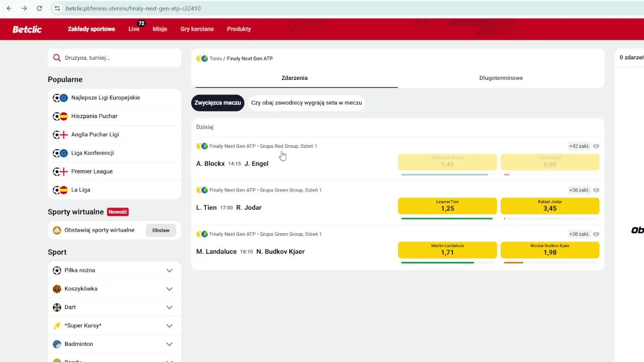
Task: Select Zwycięzca meczu market filter
Action: [x=218, y=103]
